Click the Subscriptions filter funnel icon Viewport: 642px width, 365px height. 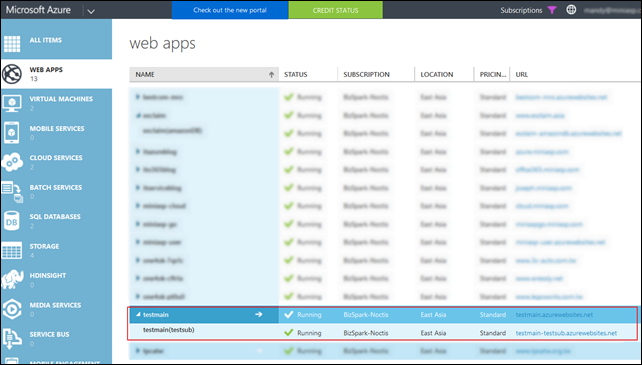[x=552, y=10]
